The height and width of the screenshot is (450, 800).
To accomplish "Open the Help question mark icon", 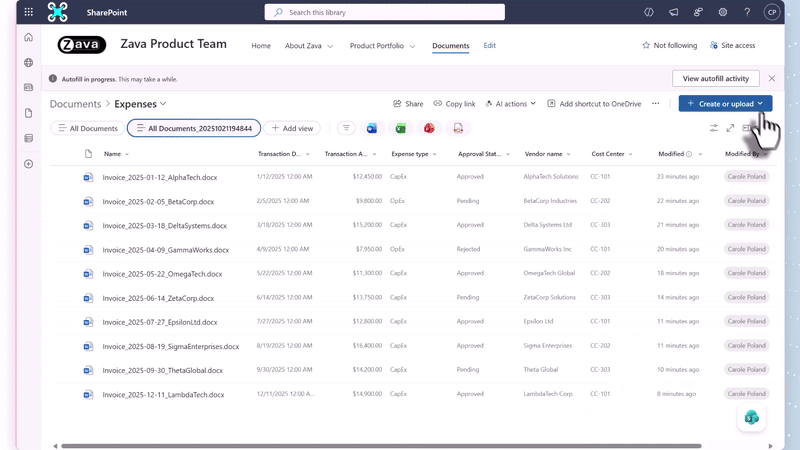I will 747,12.
